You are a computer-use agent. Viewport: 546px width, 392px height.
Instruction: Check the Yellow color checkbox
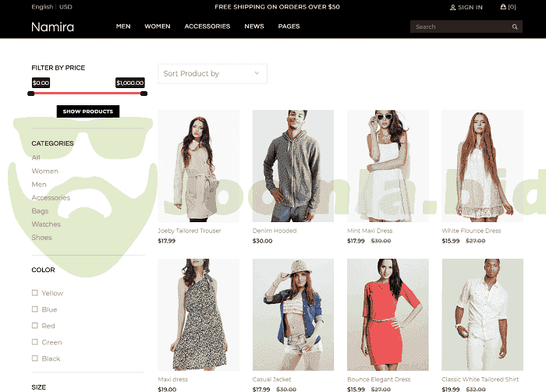tap(34, 293)
